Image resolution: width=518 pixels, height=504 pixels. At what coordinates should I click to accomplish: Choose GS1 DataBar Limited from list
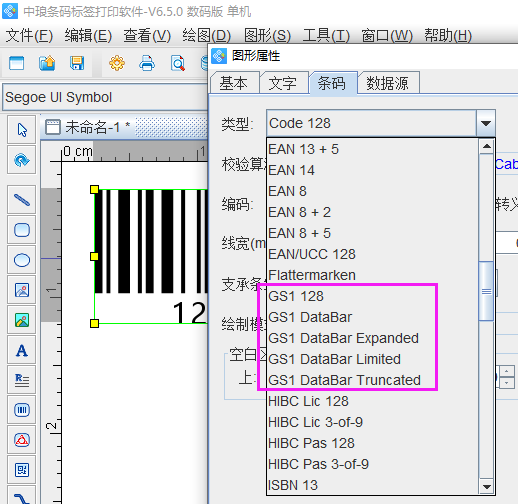[x=373, y=359]
